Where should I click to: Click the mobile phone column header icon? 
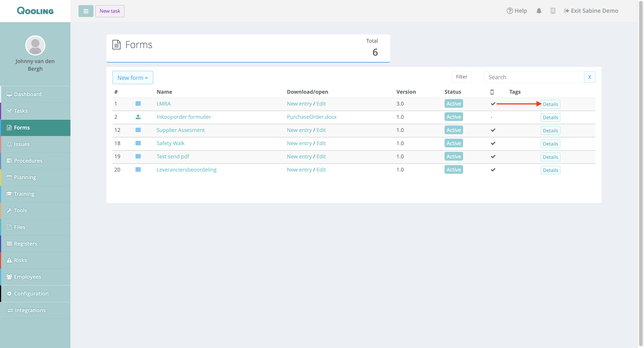click(x=492, y=92)
